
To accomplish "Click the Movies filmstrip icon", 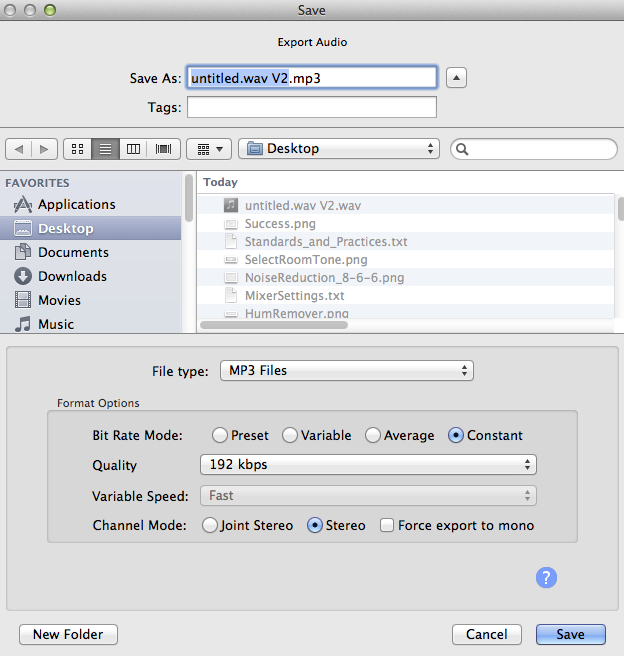I will (x=23, y=300).
